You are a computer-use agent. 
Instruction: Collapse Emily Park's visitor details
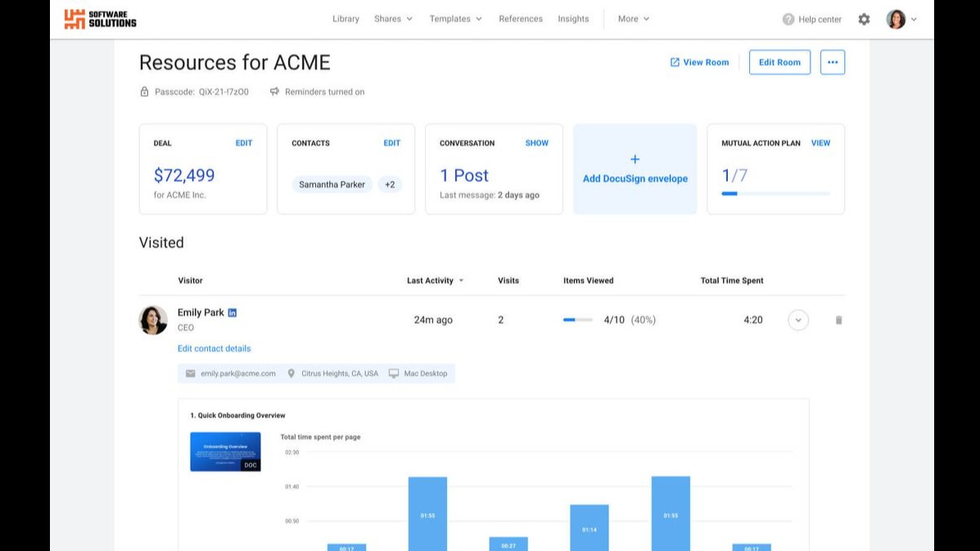(x=797, y=320)
